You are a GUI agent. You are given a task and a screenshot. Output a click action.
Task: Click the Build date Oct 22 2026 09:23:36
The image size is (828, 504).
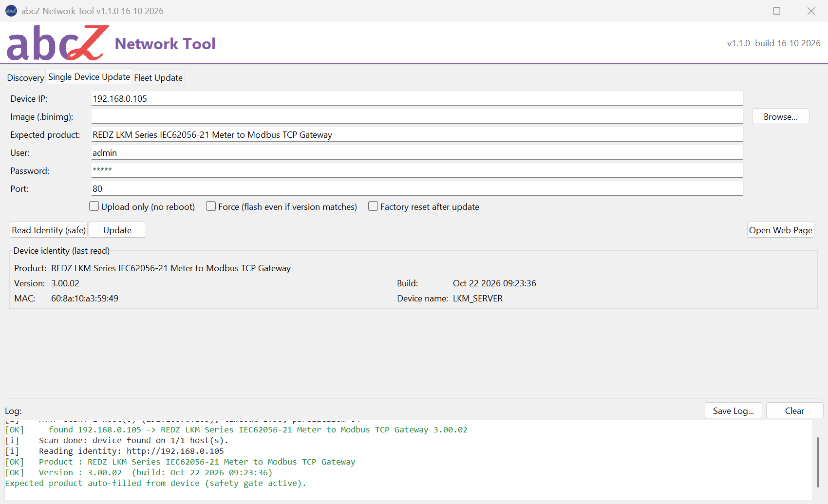click(x=494, y=283)
